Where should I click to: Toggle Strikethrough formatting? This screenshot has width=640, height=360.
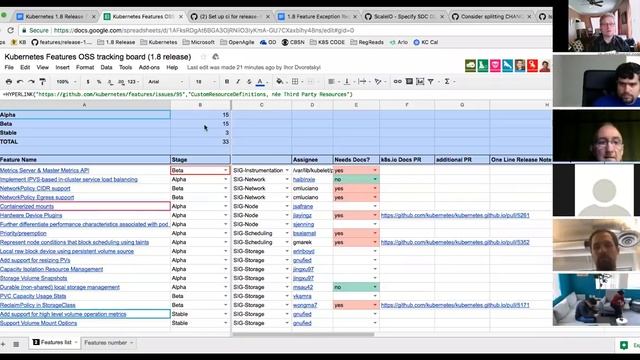249,82
